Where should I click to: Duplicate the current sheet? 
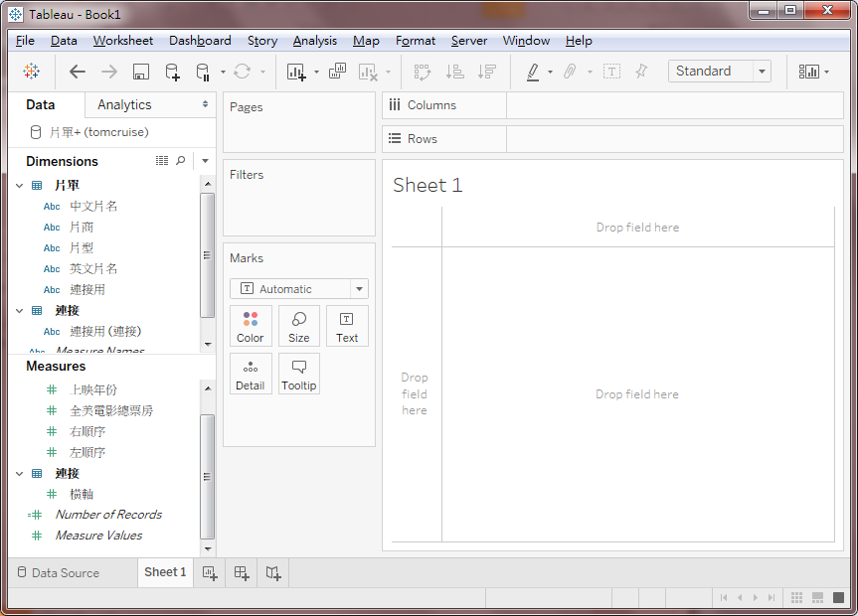[x=337, y=72]
